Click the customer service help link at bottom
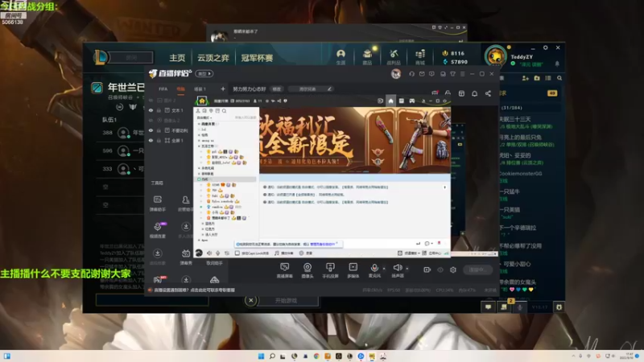 (194, 290)
